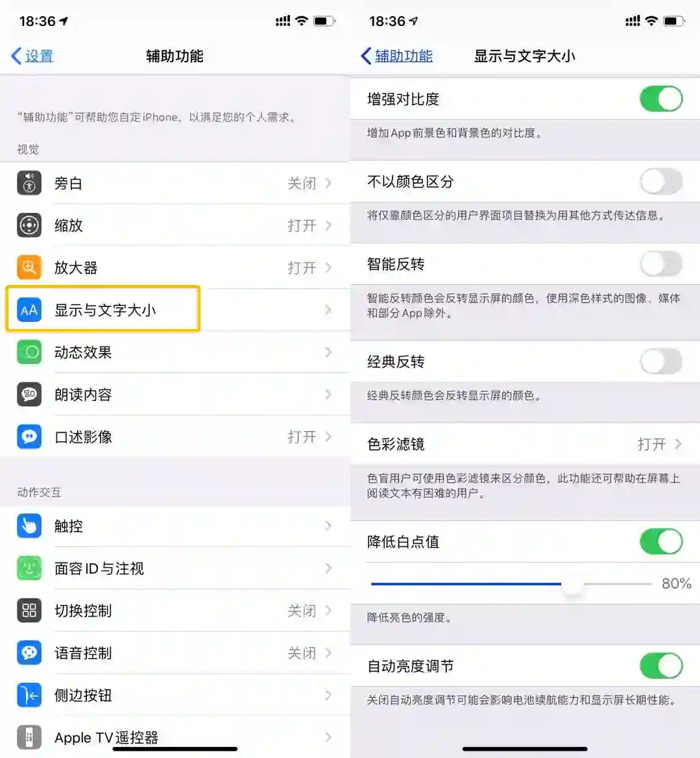
Task: Disable the 增强对比度 switch
Action: coord(661,99)
